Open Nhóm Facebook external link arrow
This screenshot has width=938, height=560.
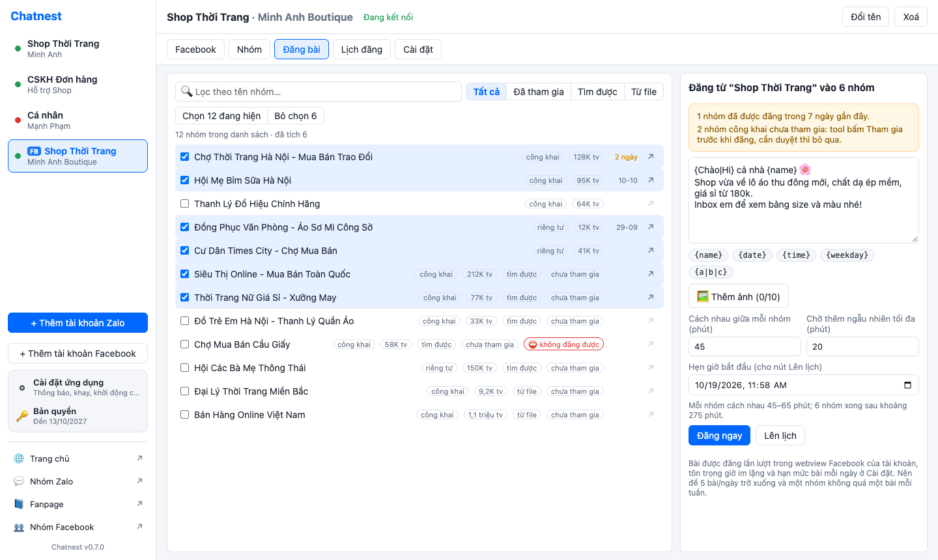tap(139, 527)
